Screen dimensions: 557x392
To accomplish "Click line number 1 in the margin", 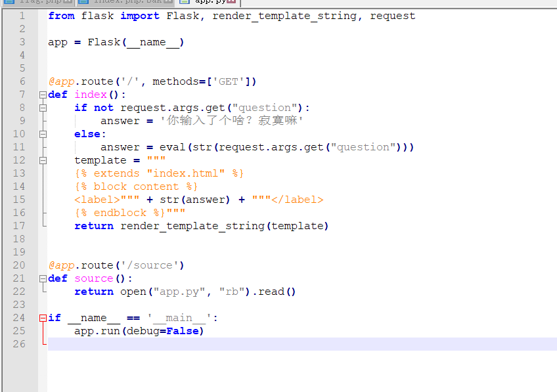I will point(22,16).
